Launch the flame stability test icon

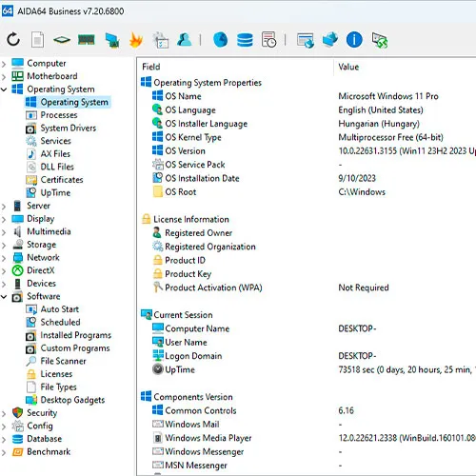click(136, 40)
